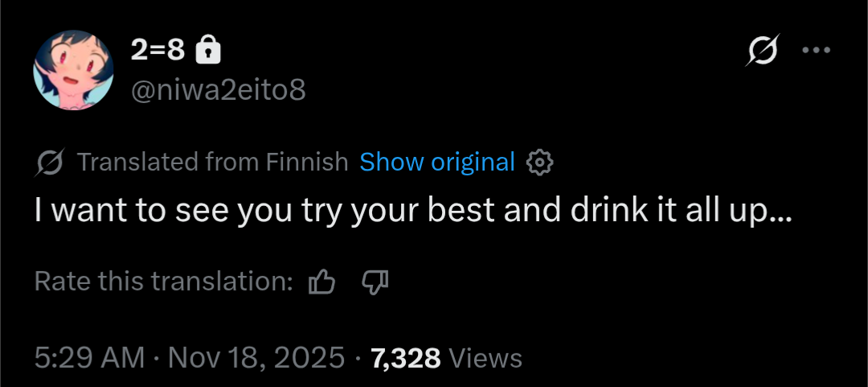Rate the translation with thumbs up
The width and height of the screenshot is (868, 387).
321,282
